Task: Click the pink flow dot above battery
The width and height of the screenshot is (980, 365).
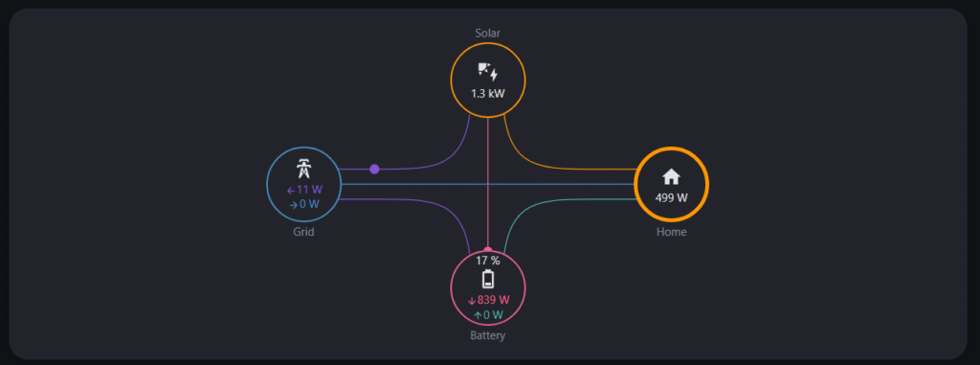Action: click(x=488, y=250)
